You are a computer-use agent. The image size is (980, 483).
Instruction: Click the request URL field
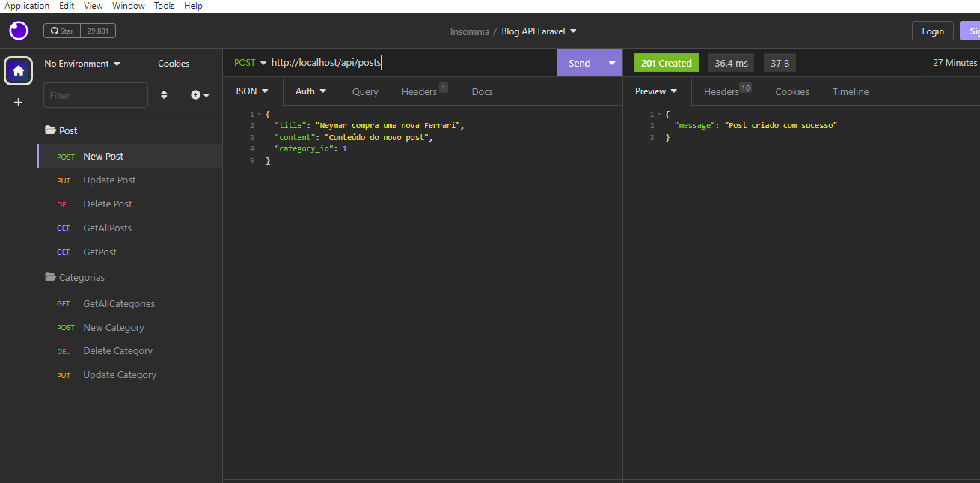pos(411,63)
